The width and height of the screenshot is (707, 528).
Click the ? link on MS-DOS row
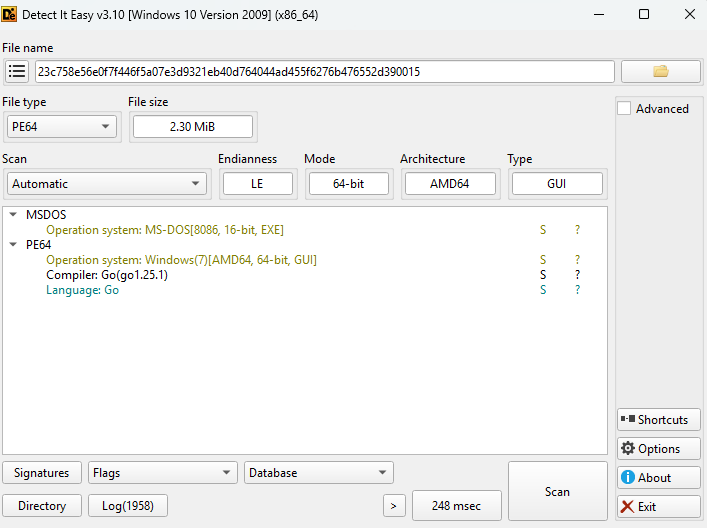click(x=578, y=230)
